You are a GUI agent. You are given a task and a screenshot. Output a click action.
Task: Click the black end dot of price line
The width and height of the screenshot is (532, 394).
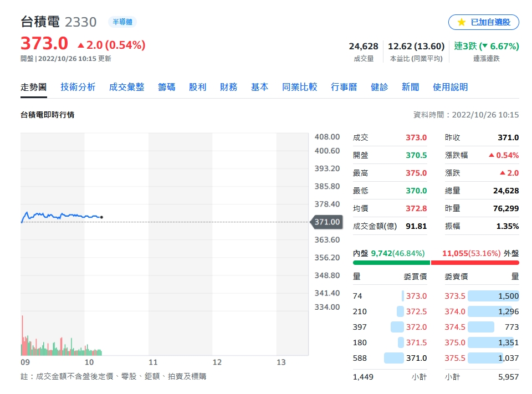tap(101, 217)
